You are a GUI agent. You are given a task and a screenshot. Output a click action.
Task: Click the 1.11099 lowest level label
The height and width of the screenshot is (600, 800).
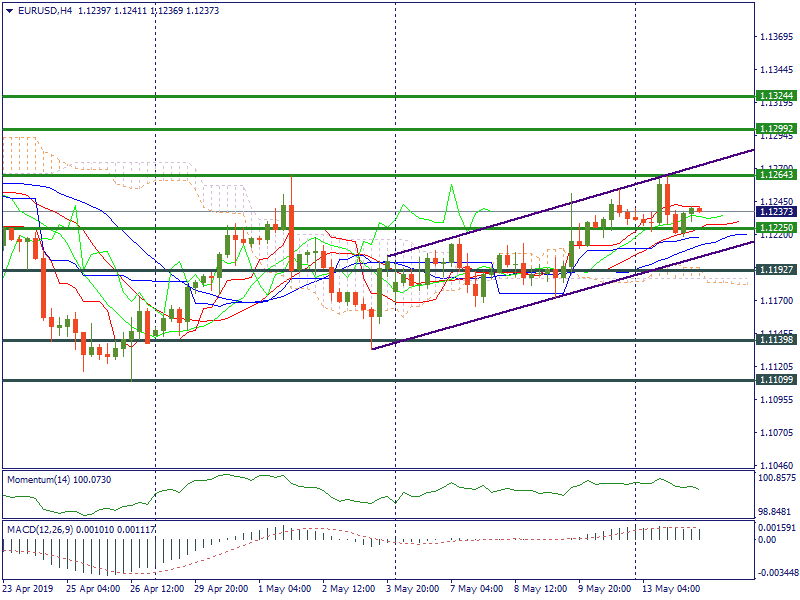point(775,381)
